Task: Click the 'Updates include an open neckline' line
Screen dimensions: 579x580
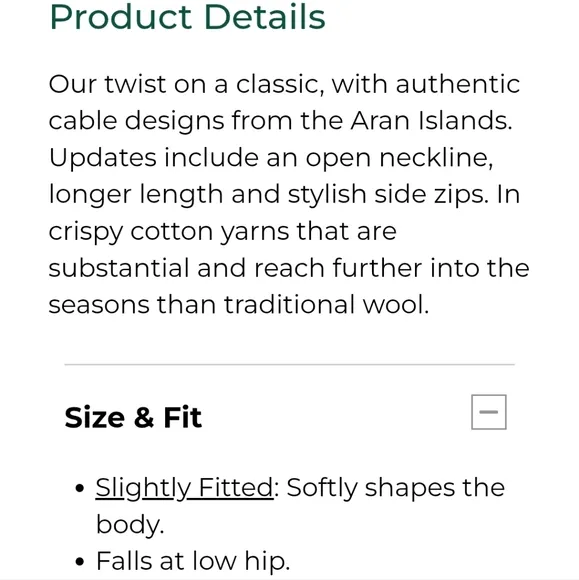Action: click(271, 158)
